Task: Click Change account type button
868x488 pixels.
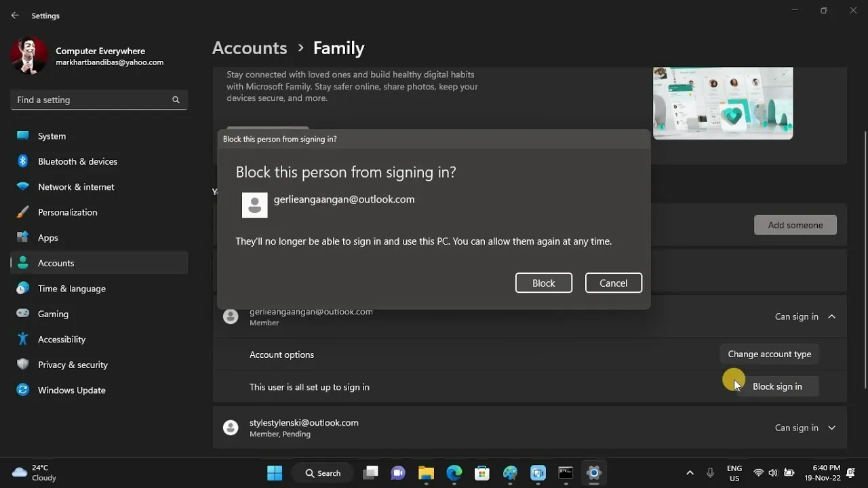Action: coord(769,354)
